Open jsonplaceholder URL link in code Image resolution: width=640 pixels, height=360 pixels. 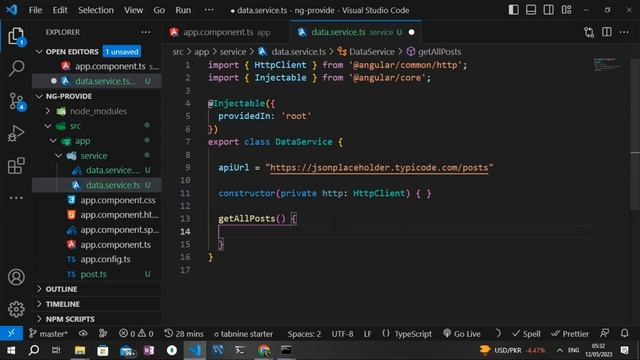point(379,168)
